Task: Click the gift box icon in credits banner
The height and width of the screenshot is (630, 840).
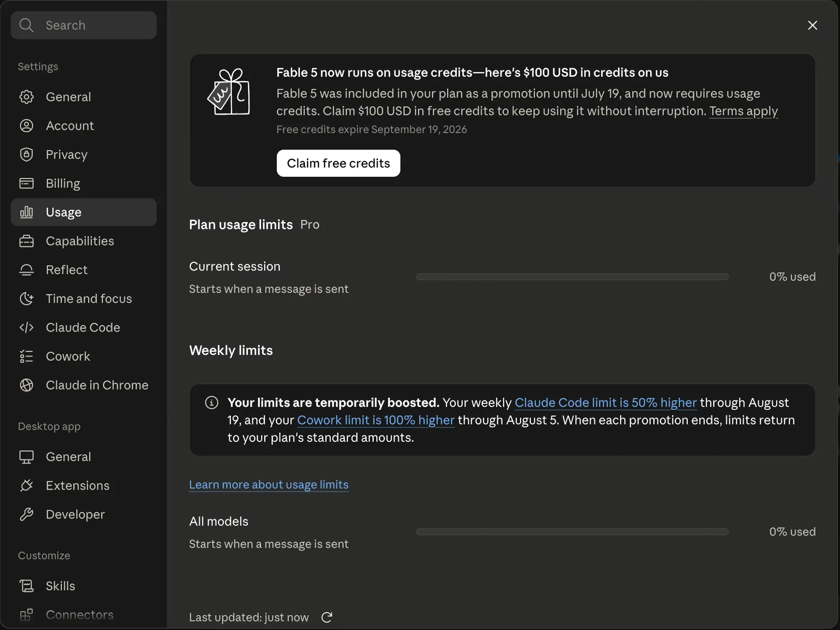Action: (229, 92)
